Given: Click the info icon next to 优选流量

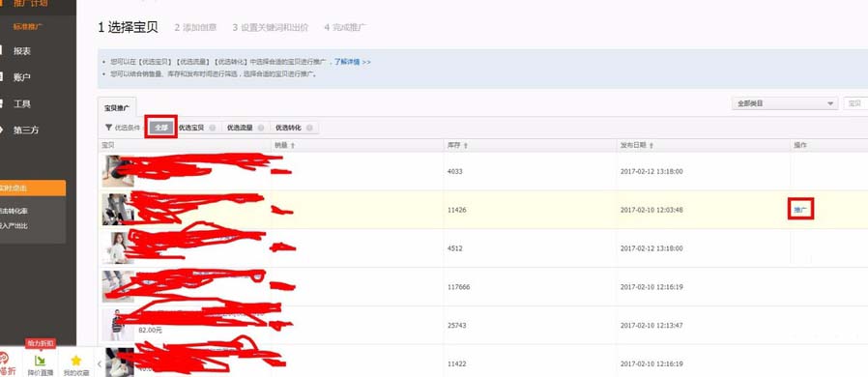Looking at the screenshot, I should point(260,128).
